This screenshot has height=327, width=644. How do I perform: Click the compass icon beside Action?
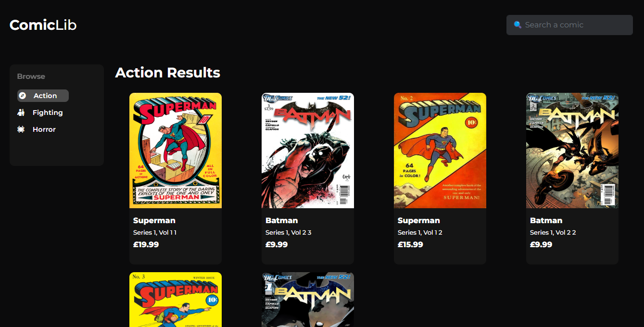click(x=22, y=96)
